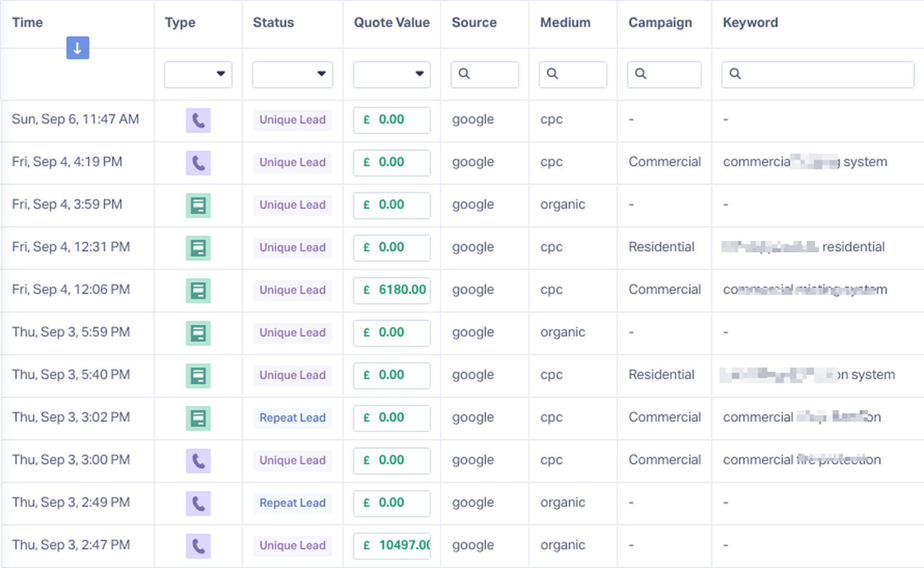The height and width of the screenshot is (568, 924).
Task: Open the form icon for Thu, Sep 3, 5:40 PM
Action: point(198,376)
